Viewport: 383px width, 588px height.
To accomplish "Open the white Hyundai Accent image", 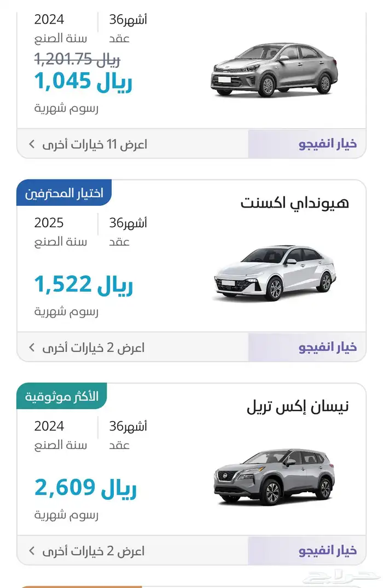I will point(274,273).
